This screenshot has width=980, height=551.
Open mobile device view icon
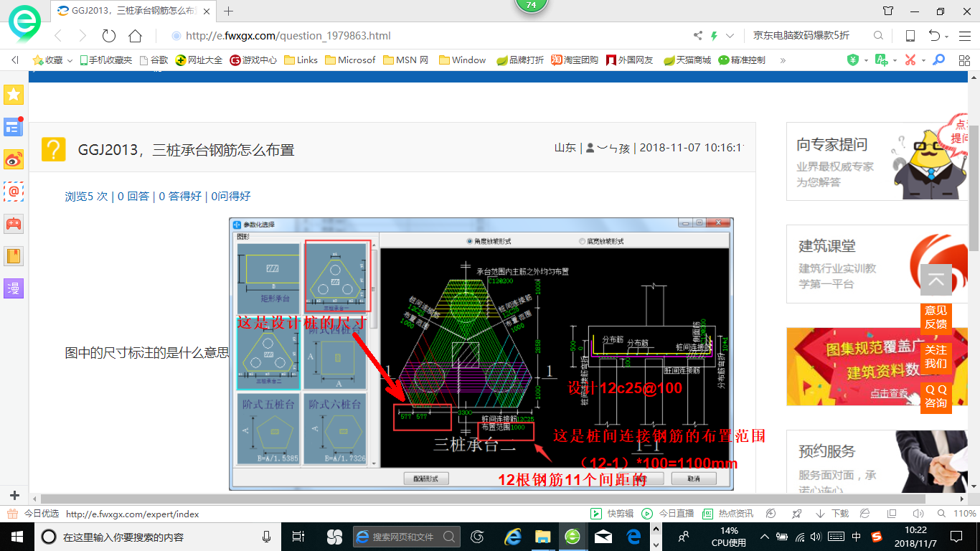pyautogui.click(x=910, y=35)
